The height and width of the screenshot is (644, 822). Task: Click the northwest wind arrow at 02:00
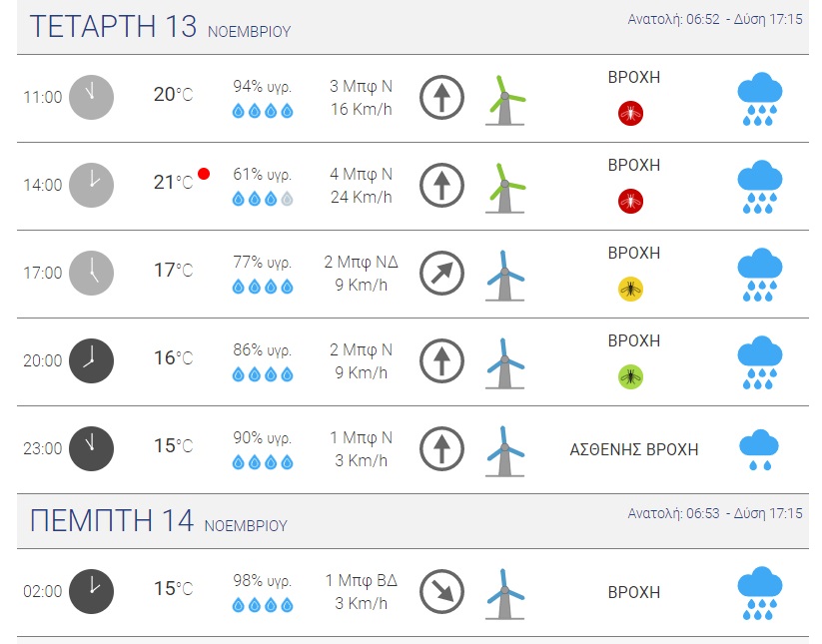[x=441, y=591]
